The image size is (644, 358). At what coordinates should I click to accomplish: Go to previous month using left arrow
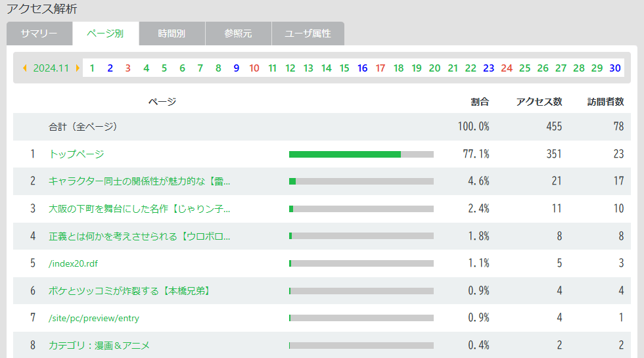coord(25,68)
